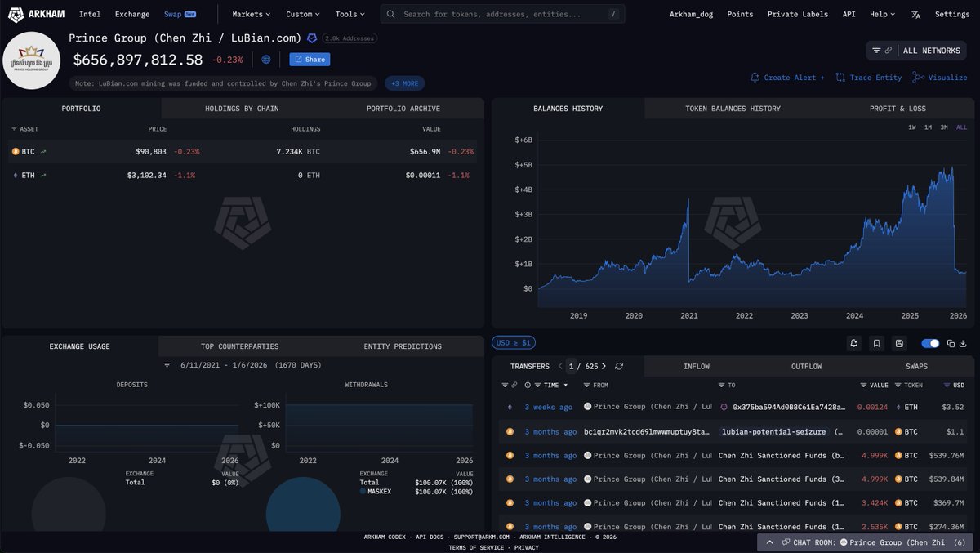Go to next transfers page arrow
Screen dimensions: 980x553
pyautogui.click(x=604, y=367)
